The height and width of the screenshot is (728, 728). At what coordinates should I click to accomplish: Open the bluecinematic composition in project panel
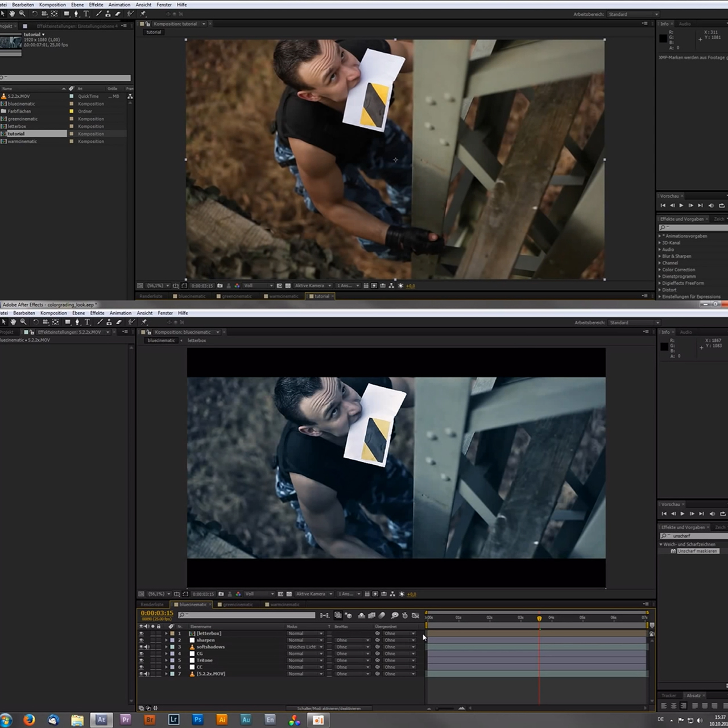(21, 104)
